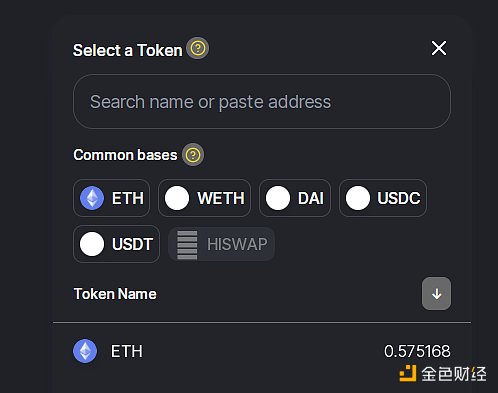Click the round token icon beside USDT

92,244
